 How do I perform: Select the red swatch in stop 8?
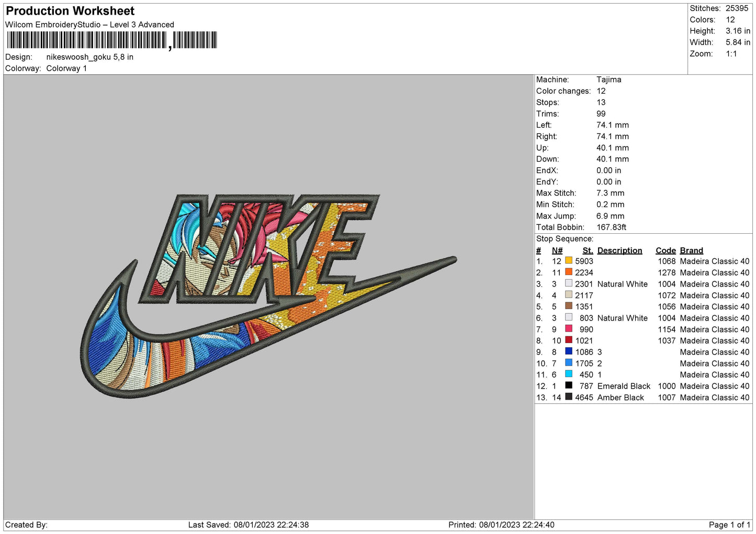tap(568, 340)
